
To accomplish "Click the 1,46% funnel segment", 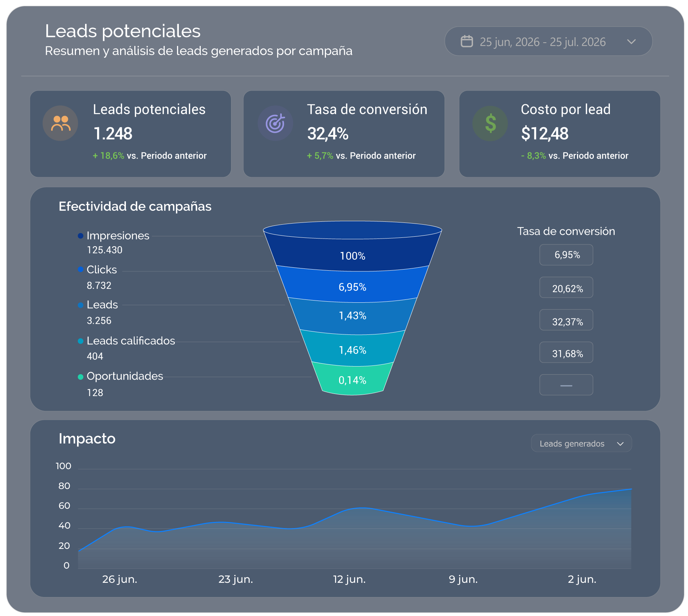I will pyautogui.click(x=353, y=350).
